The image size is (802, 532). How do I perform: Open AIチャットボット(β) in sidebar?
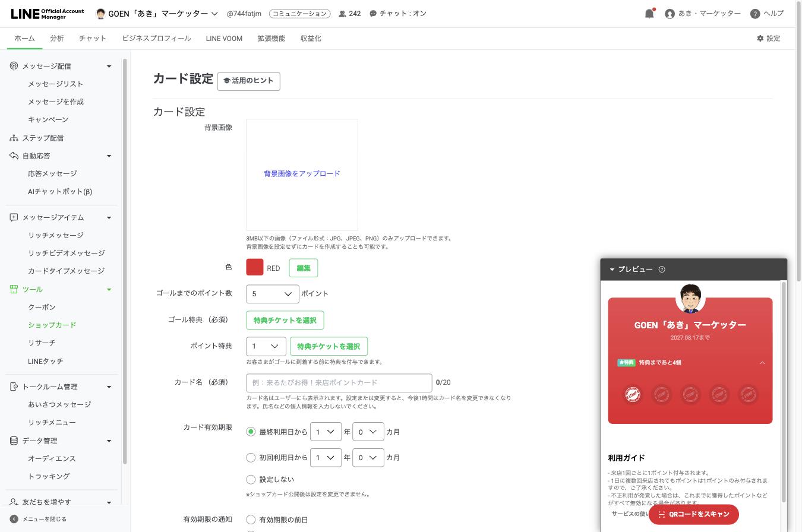(60, 191)
